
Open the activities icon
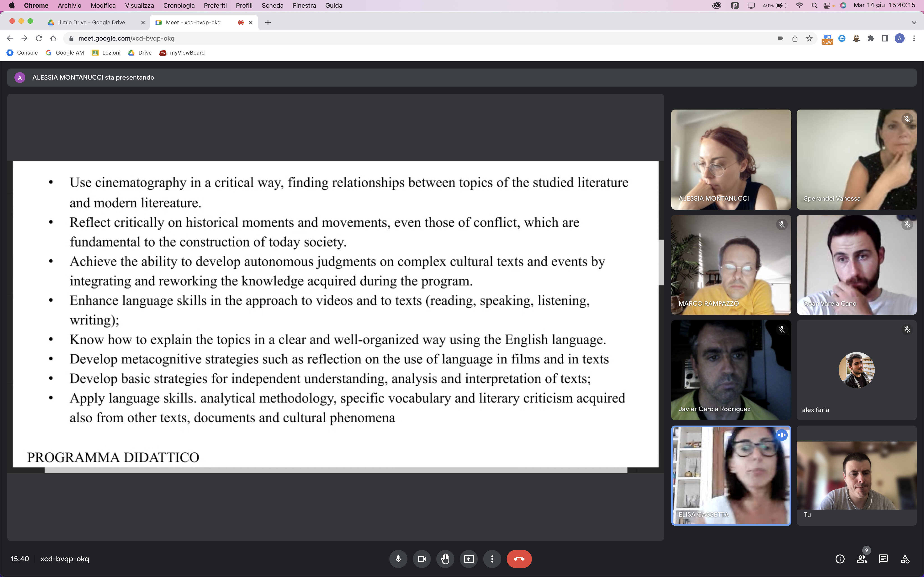[905, 559]
